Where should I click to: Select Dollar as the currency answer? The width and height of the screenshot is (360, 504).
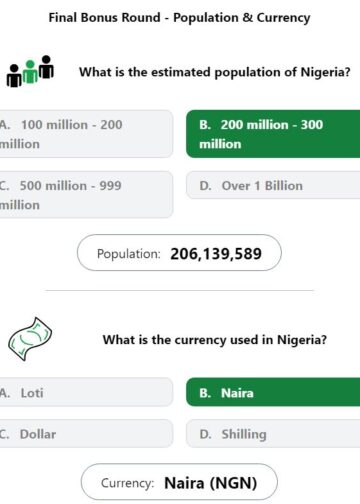pos(86,434)
